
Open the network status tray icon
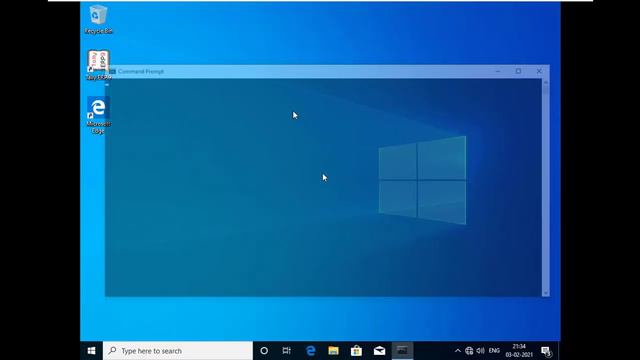(469, 351)
